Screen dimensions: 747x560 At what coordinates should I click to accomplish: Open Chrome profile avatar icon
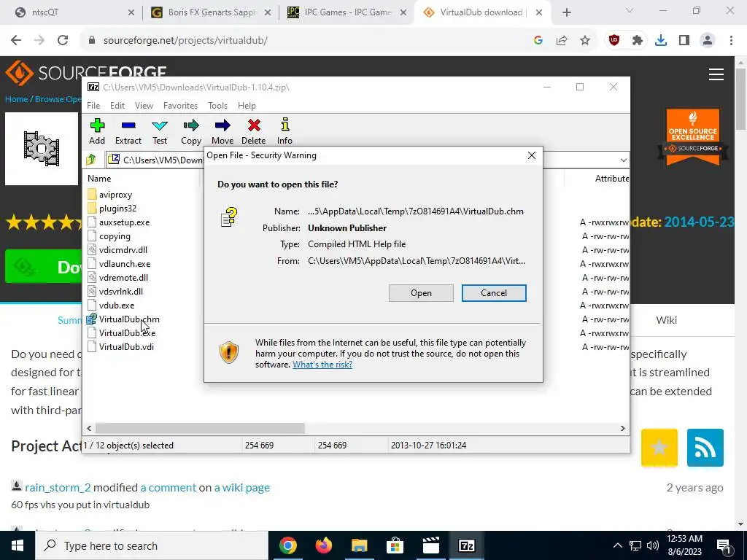[x=708, y=41]
